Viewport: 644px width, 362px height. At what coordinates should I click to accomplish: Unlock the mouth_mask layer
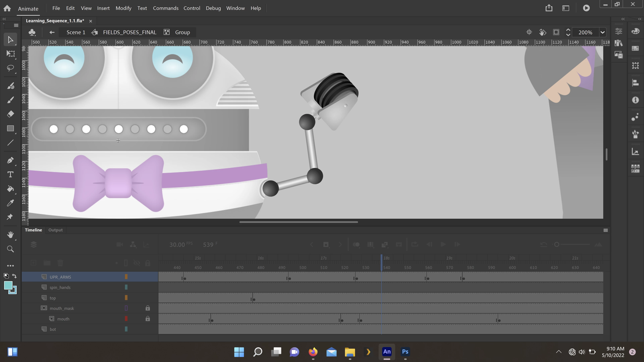tap(148, 308)
